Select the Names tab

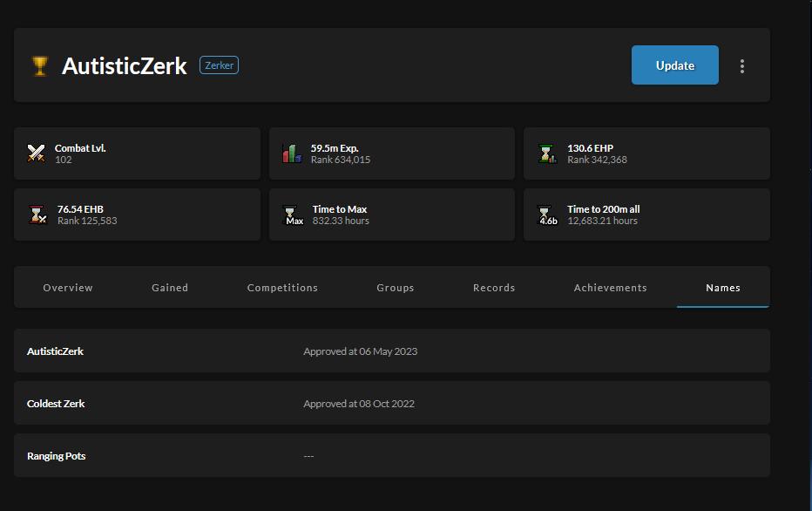point(723,288)
